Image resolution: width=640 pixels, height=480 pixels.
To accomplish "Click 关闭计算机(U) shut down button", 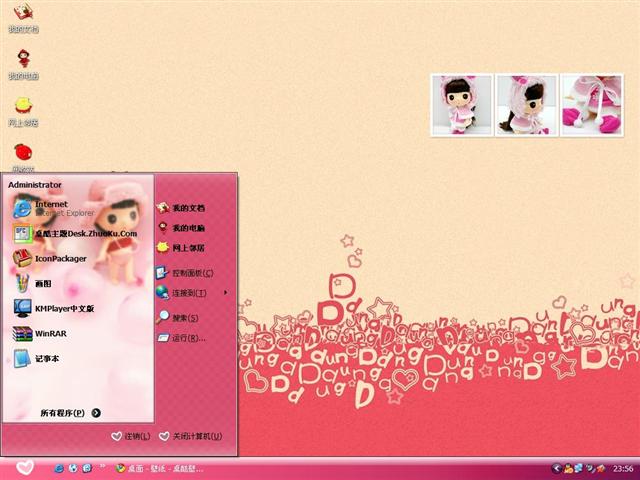I will coord(191,436).
